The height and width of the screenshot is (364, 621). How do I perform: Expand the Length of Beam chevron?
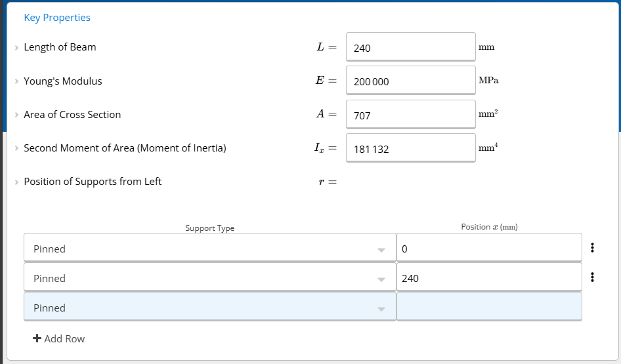16,48
